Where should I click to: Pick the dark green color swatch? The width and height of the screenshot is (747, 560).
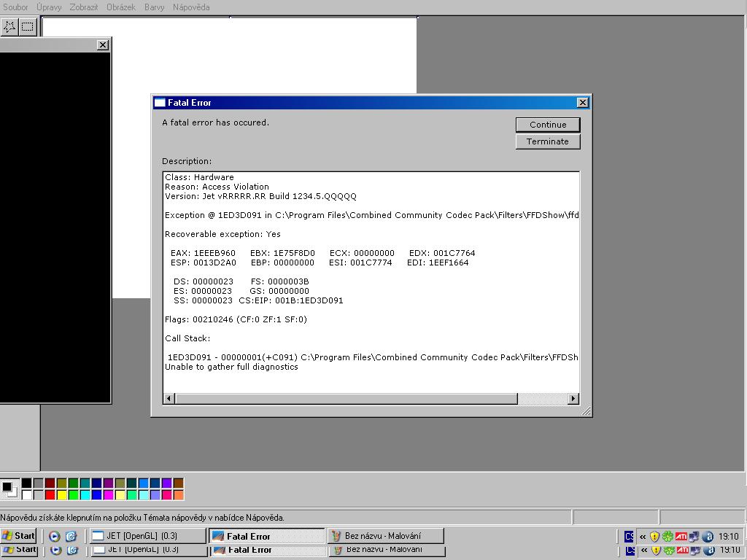click(74, 483)
